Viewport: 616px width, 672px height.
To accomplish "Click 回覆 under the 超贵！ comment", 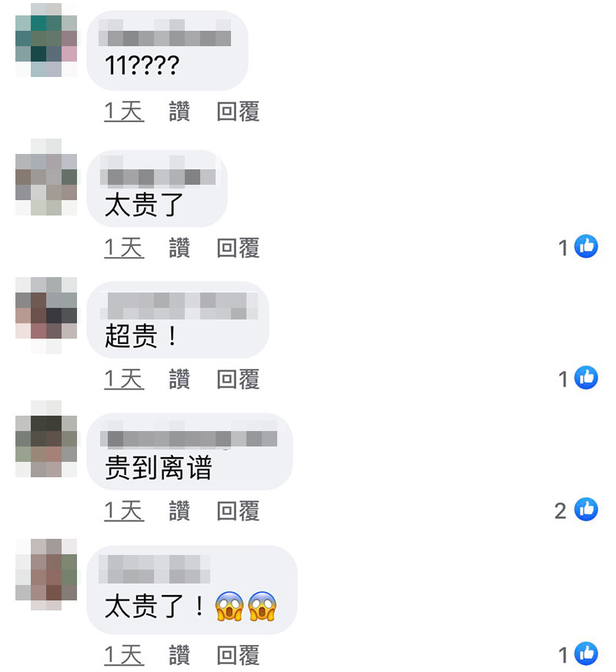I will [238, 379].
